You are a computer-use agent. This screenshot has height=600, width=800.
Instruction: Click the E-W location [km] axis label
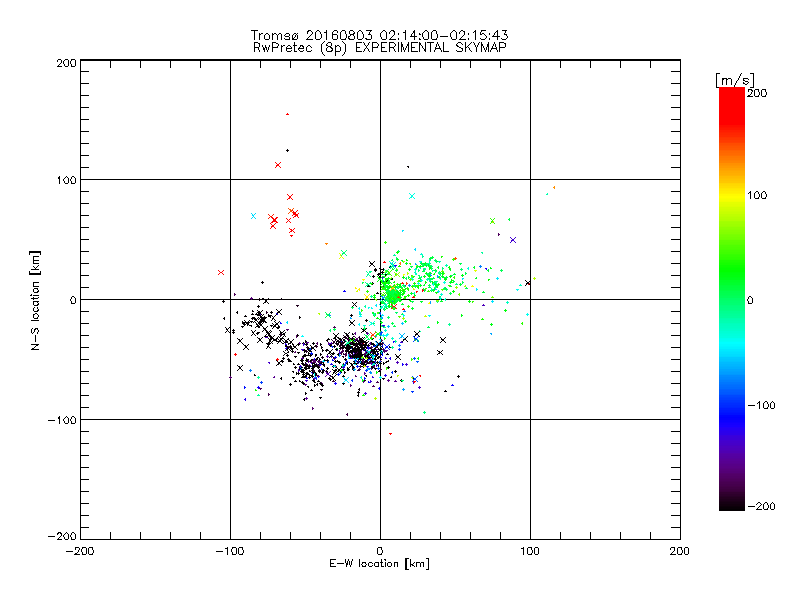pos(379,564)
